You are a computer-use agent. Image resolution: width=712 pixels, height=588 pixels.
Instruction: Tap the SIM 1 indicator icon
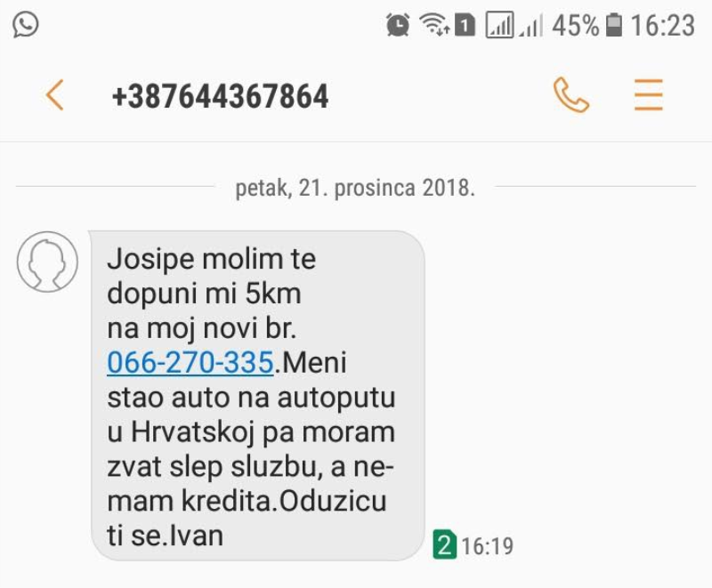point(465,25)
